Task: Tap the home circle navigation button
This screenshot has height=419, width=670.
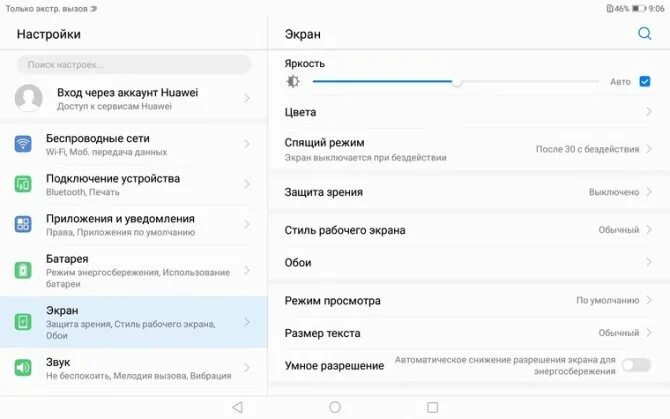Action: (x=335, y=407)
